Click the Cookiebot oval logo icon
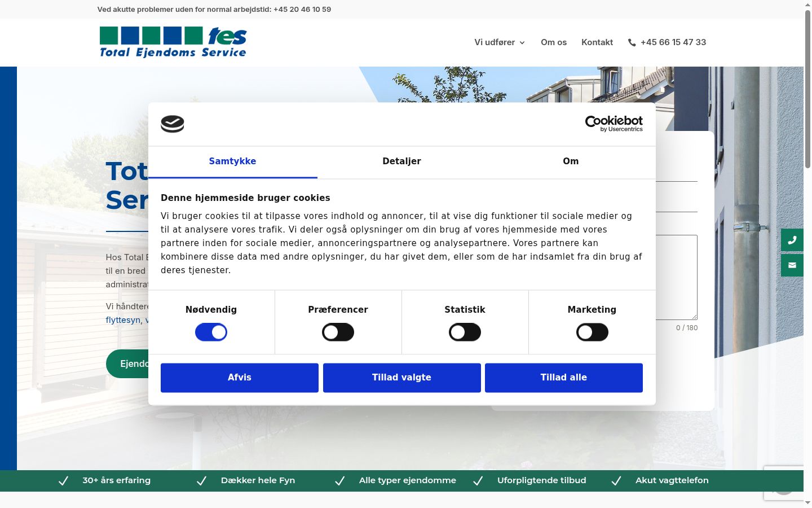Image resolution: width=812 pixels, height=508 pixels. (x=173, y=124)
